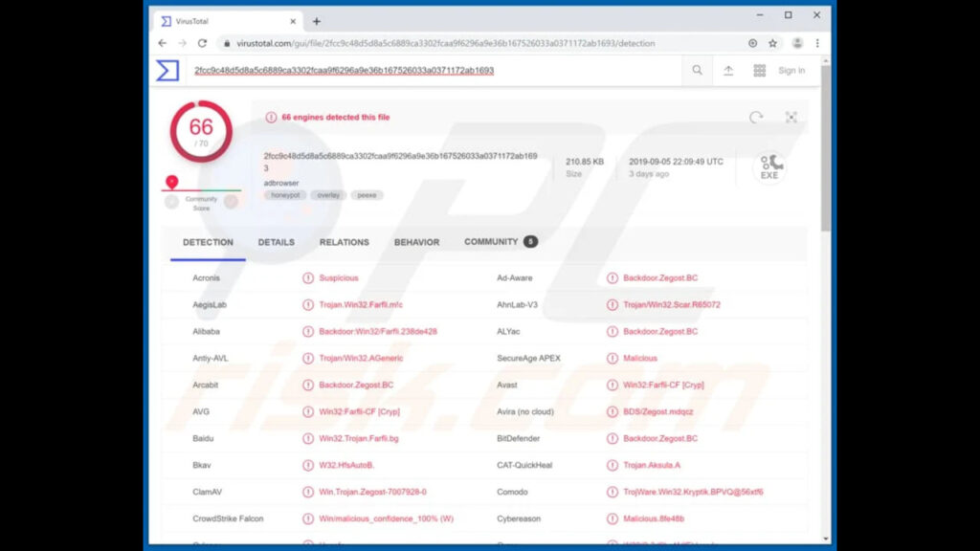Click the honeypot tag
This screenshot has width=980, height=551.
(x=285, y=195)
